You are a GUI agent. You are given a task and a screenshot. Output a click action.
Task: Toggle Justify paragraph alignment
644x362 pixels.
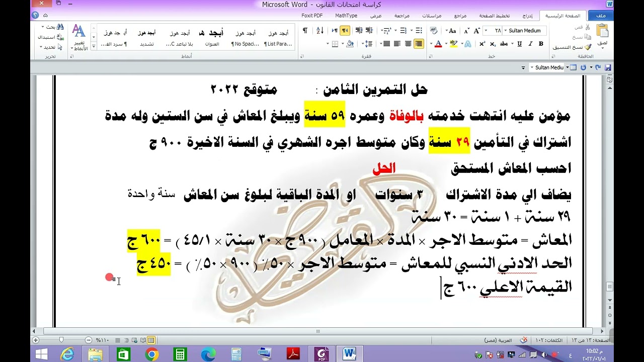tap(387, 44)
